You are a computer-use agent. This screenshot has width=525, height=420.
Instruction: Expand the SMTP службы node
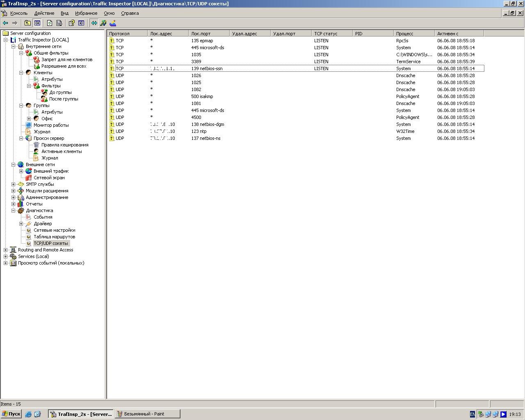(x=14, y=184)
